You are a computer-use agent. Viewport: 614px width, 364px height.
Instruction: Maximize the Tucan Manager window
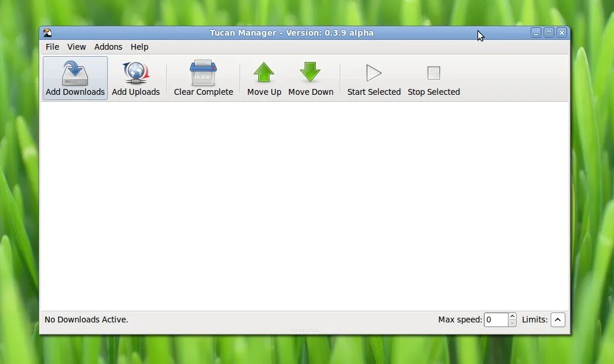549,33
